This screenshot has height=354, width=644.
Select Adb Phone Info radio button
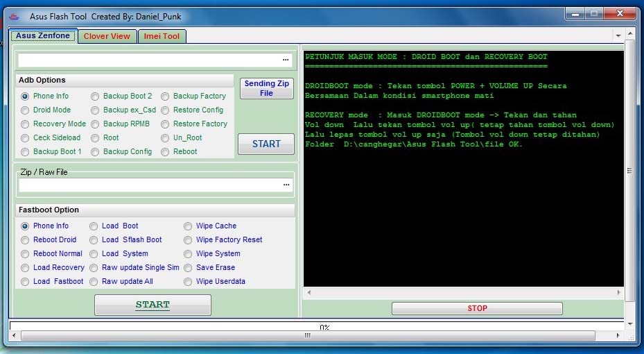(x=25, y=96)
